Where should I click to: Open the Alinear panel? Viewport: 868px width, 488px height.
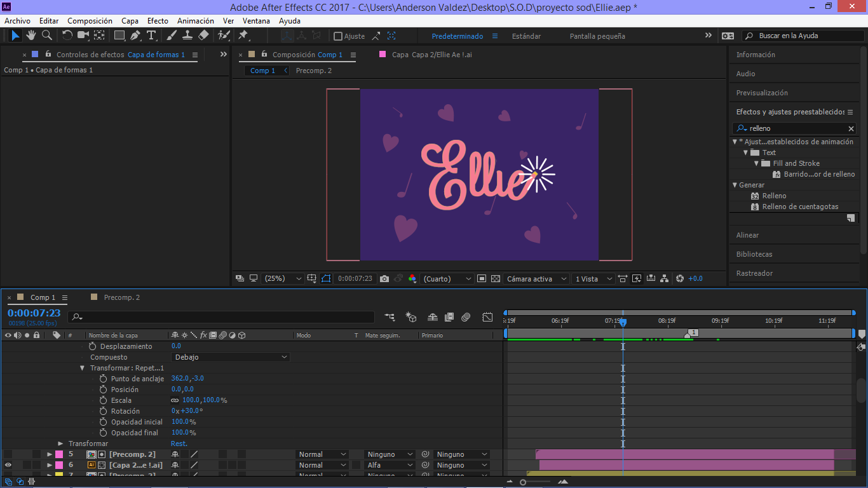coord(747,235)
